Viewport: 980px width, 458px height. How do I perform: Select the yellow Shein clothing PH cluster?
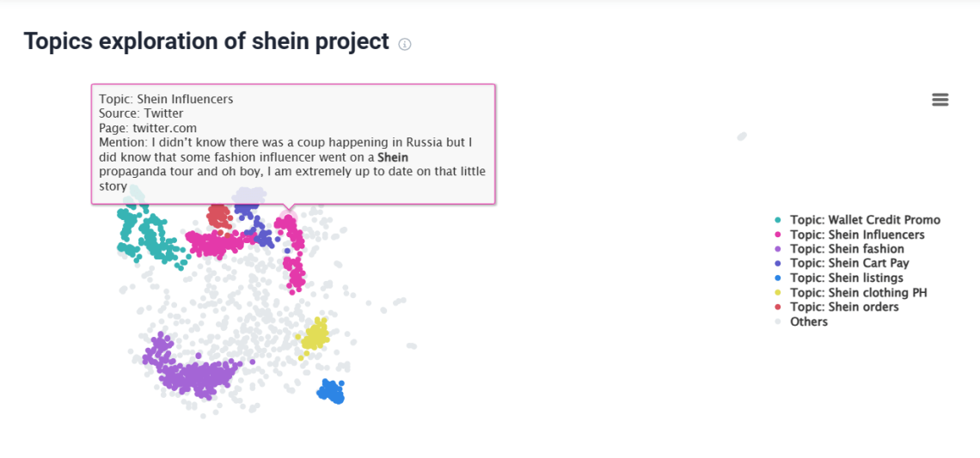[315, 335]
